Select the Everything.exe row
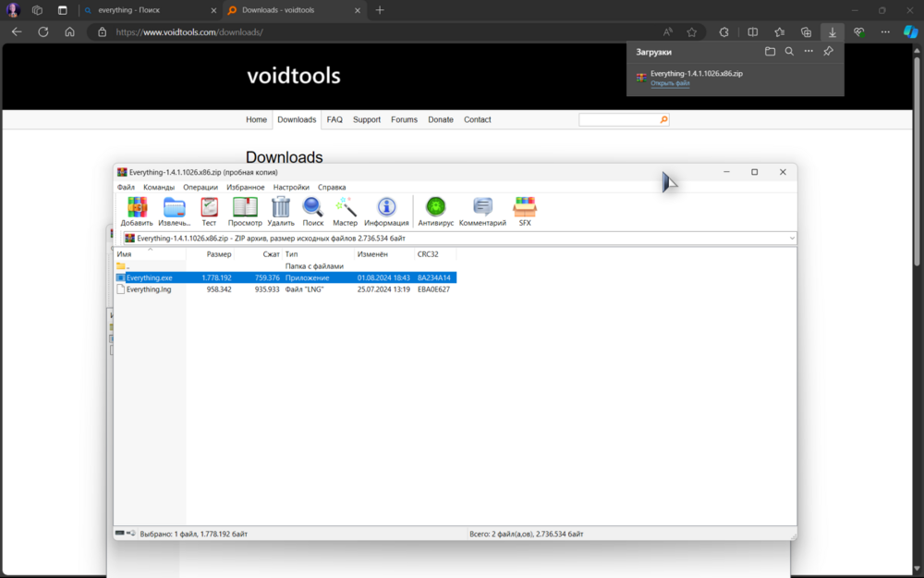 click(286, 277)
